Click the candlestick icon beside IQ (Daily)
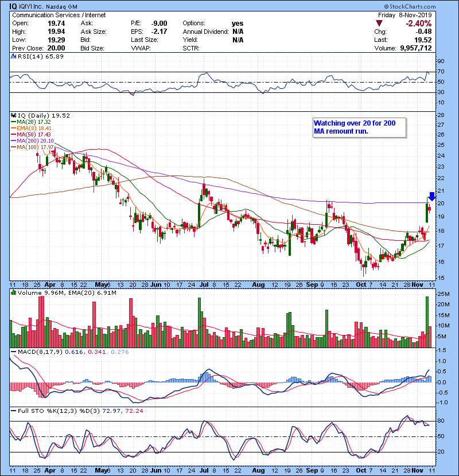The image size is (459, 476). pyautogui.click(x=13, y=115)
